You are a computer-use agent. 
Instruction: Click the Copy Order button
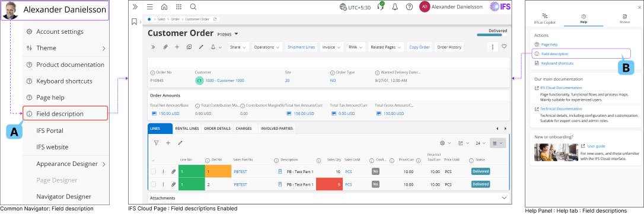(419, 47)
